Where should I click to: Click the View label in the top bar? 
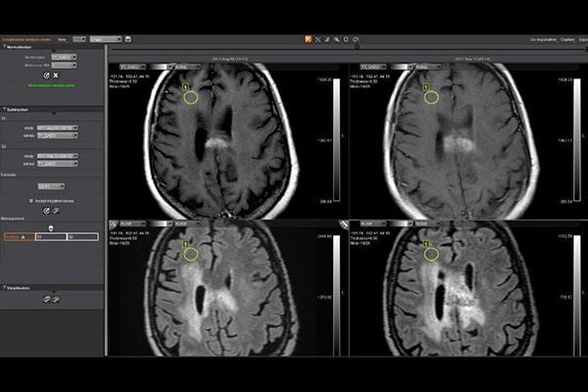62,39
